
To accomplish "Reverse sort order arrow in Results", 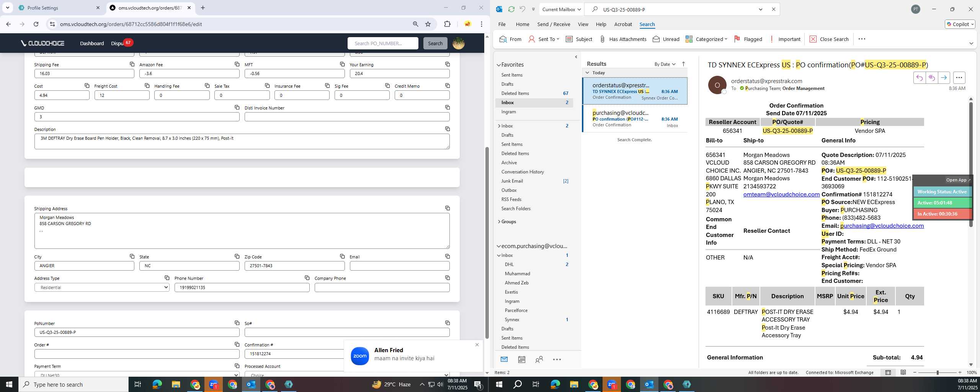I will 683,64.
